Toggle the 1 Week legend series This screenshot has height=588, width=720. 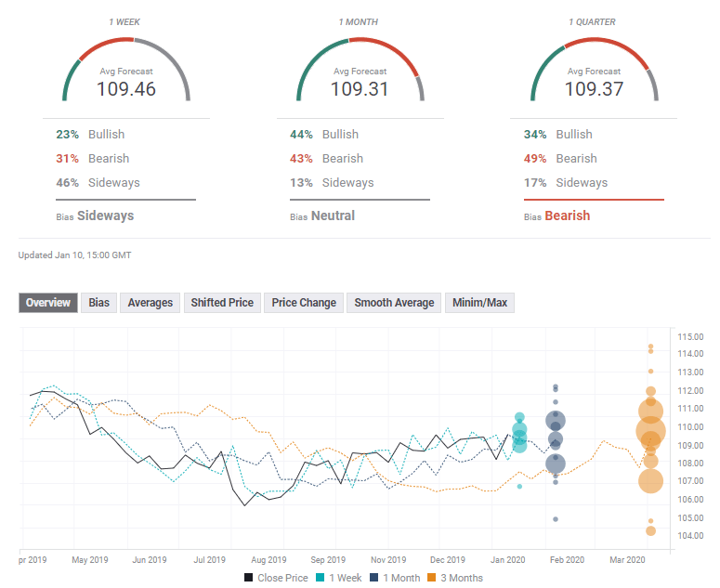[341, 578]
